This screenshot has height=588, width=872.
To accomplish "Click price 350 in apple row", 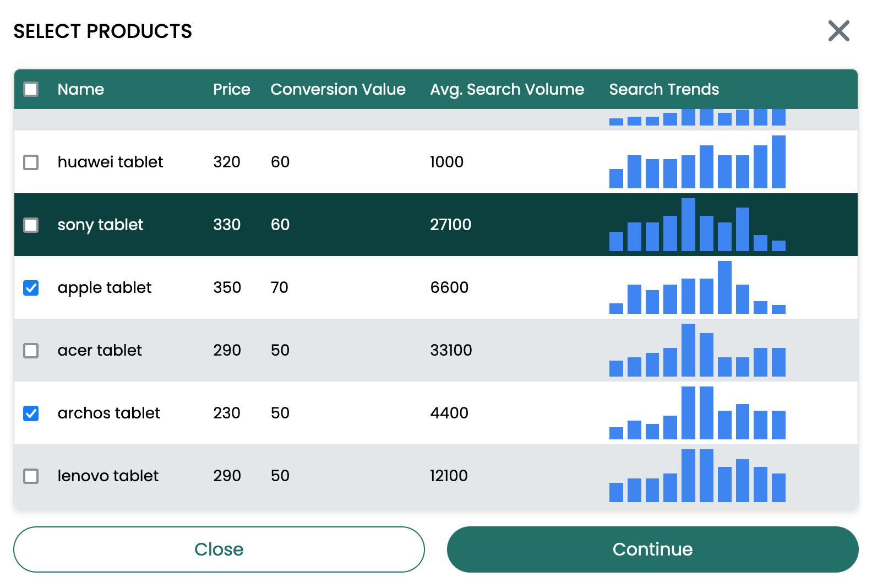I will 227,287.
